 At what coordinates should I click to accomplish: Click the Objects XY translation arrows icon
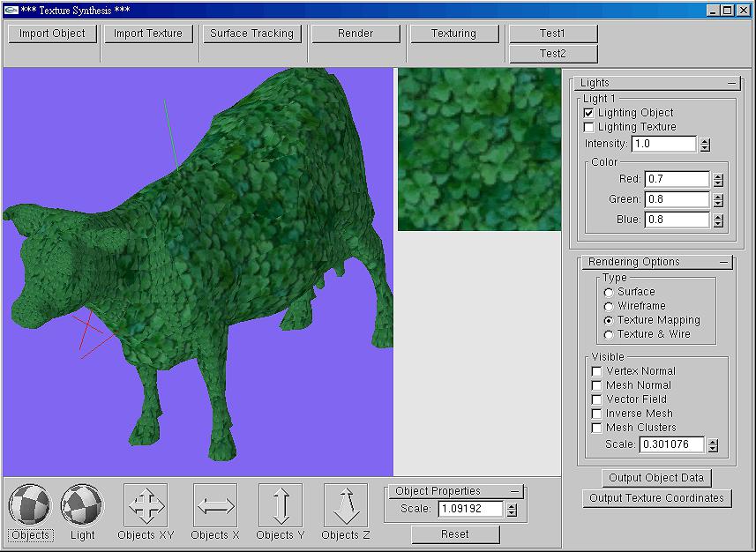tap(146, 505)
